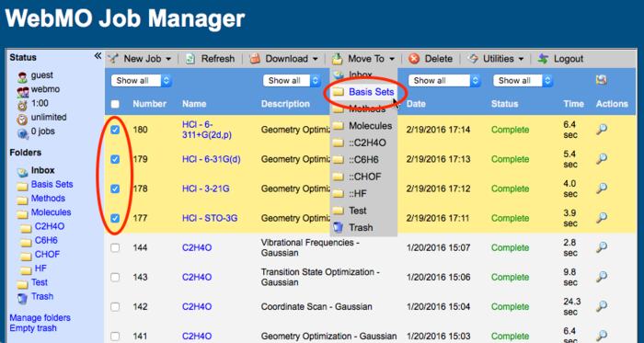
Task: View job 144 with magnifier icon
Action: point(602,247)
